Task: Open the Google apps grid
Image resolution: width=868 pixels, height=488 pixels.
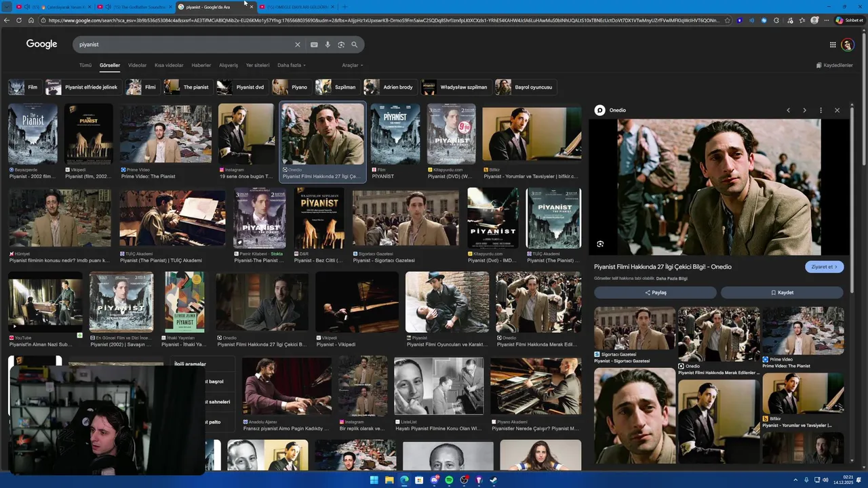Action: (833, 45)
